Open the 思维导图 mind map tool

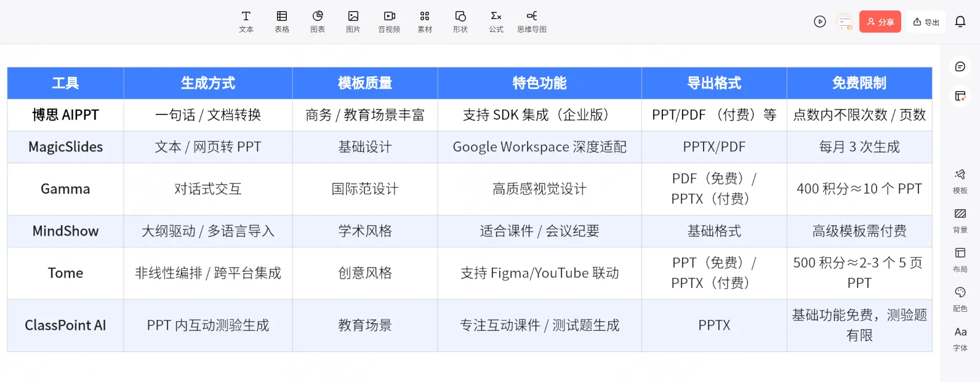[532, 22]
